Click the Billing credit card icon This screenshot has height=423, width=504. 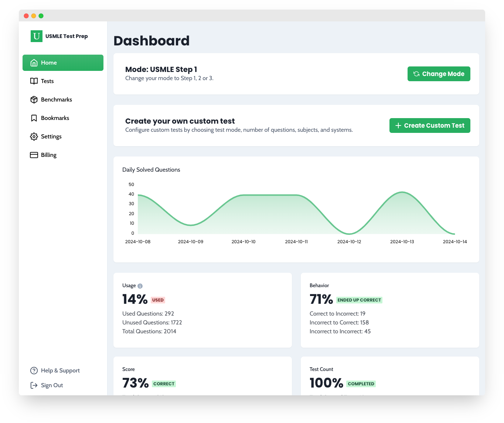tap(34, 155)
